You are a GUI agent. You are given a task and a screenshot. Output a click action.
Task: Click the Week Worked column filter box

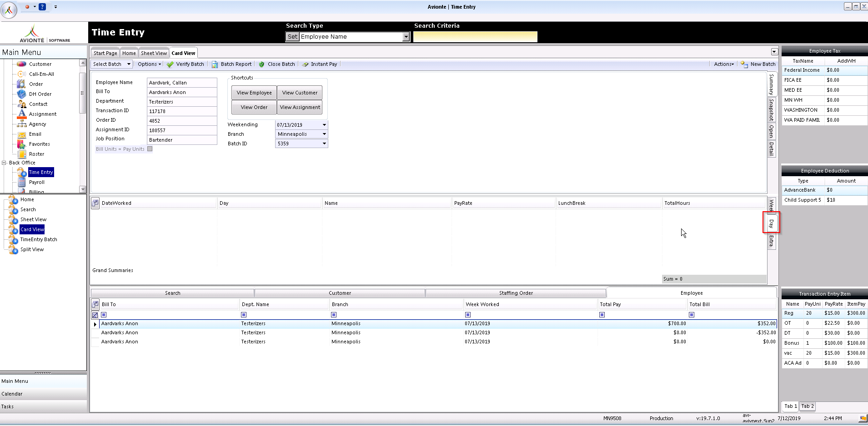[468, 315]
